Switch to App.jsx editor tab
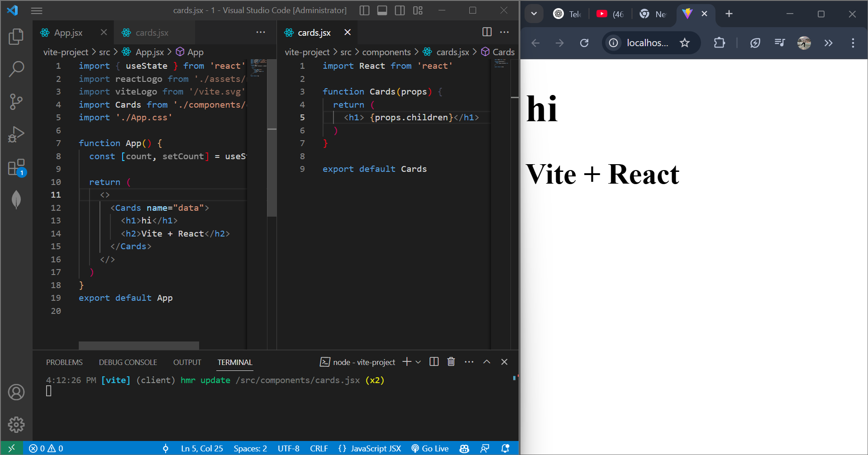Viewport: 868px width, 455px height. tap(68, 33)
